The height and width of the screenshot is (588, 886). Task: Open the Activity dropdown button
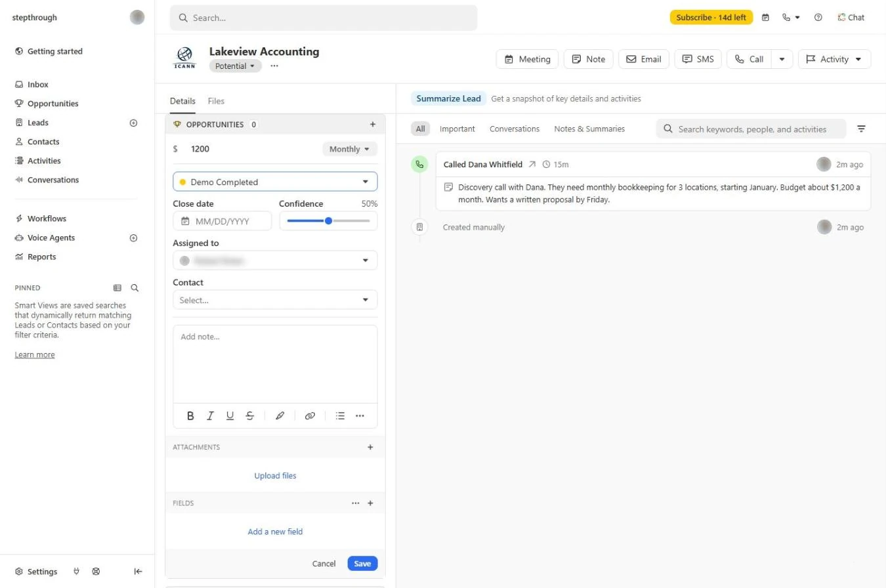(834, 59)
